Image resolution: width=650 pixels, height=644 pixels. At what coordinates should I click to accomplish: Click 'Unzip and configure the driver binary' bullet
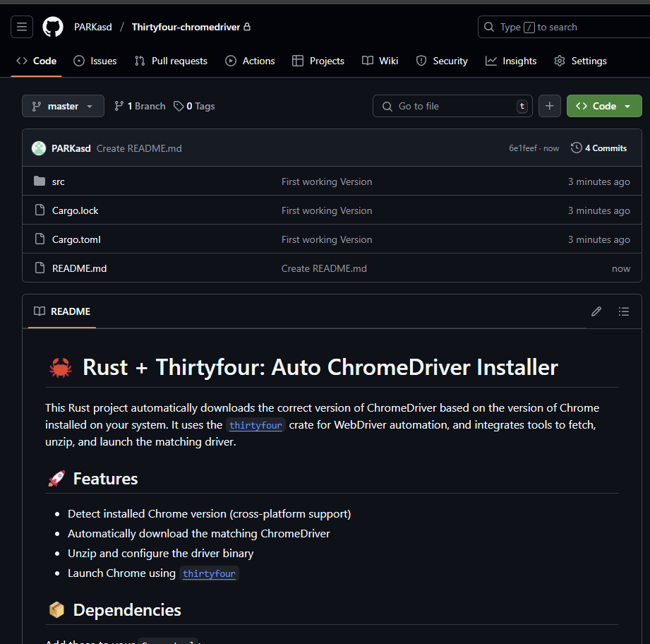point(160,554)
